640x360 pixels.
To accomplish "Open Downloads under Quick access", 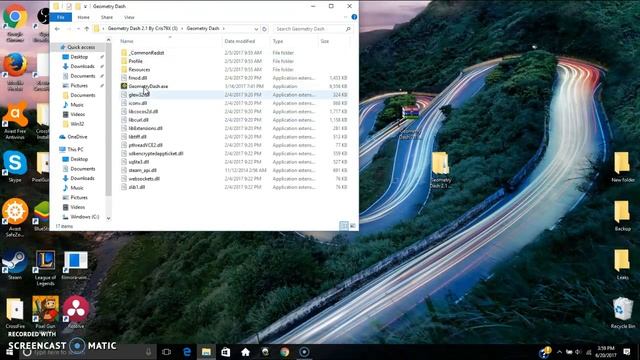I will 82,66.
